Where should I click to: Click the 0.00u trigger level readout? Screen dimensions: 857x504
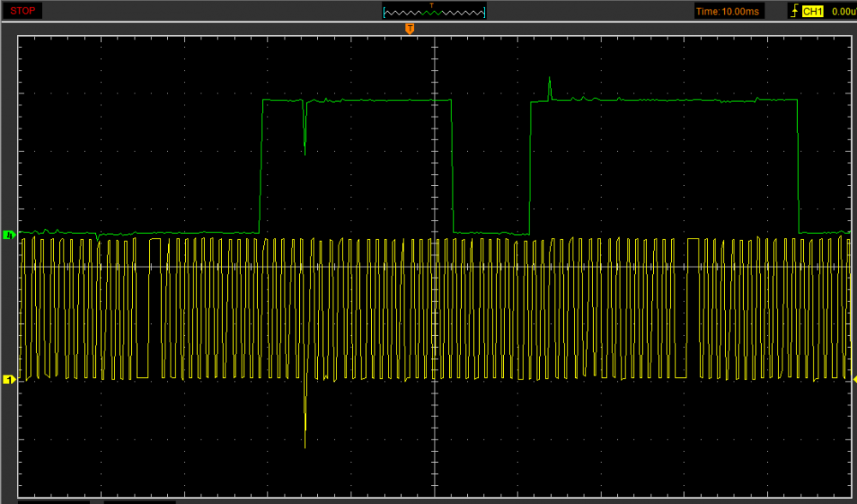[x=843, y=11]
